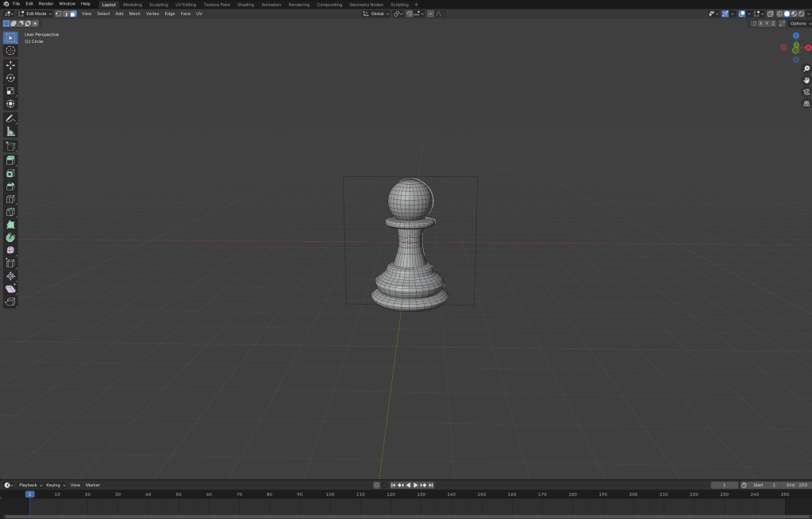Screen dimensions: 812x519
Task: Click the timeline End frame field
Action: pyautogui.click(x=796, y=485)
